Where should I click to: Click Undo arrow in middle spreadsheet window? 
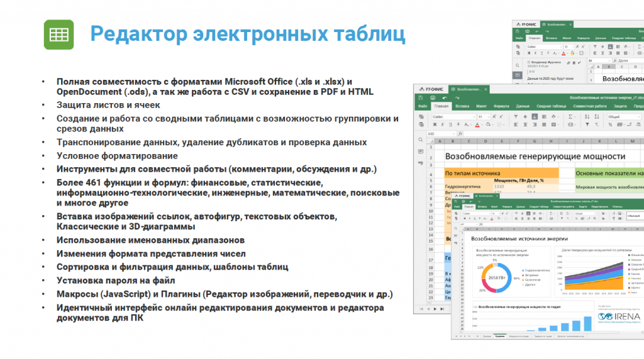445,97
